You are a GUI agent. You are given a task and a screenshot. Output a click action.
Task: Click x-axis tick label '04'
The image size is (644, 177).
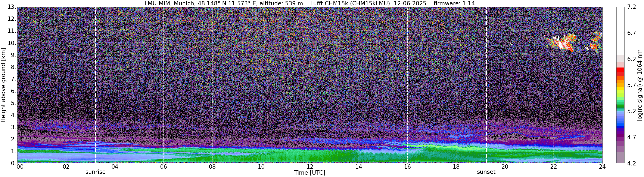tap(115, 167)
